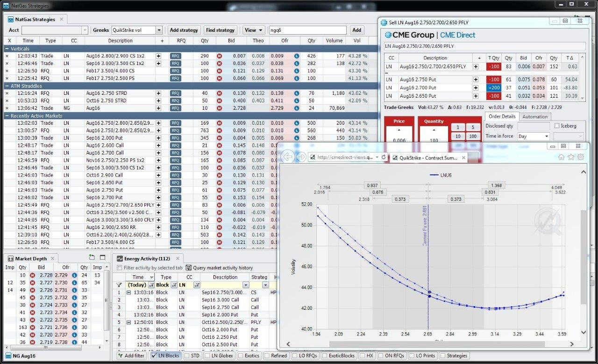The image size is (598, 364).
Task: Select the Market Depth tab
Action: (31, 258)
